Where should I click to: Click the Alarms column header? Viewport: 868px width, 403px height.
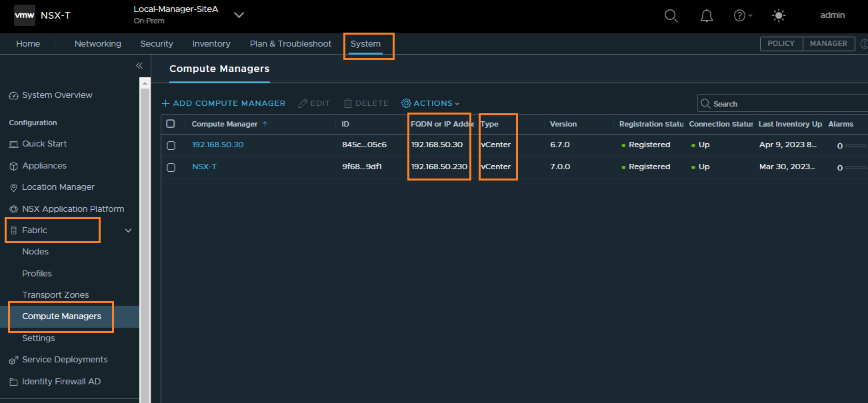tap(841, 124)
